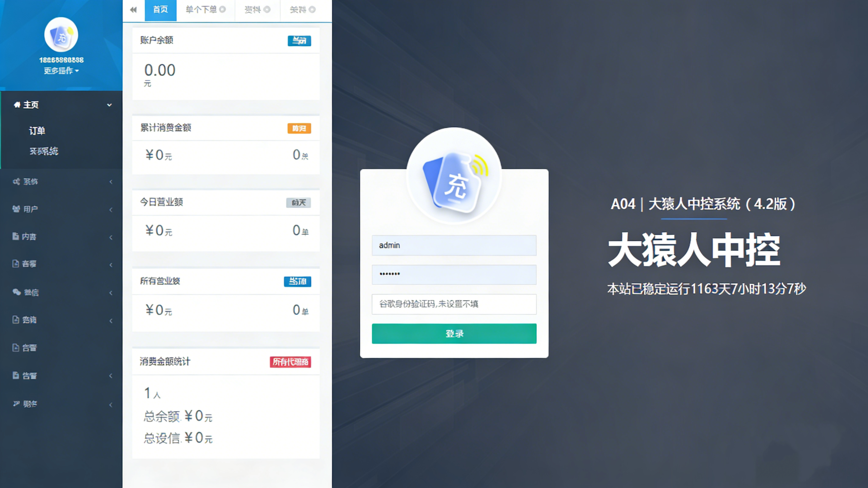Click the admin username input field
868x488 pixels.
click(x=454, y=245)
